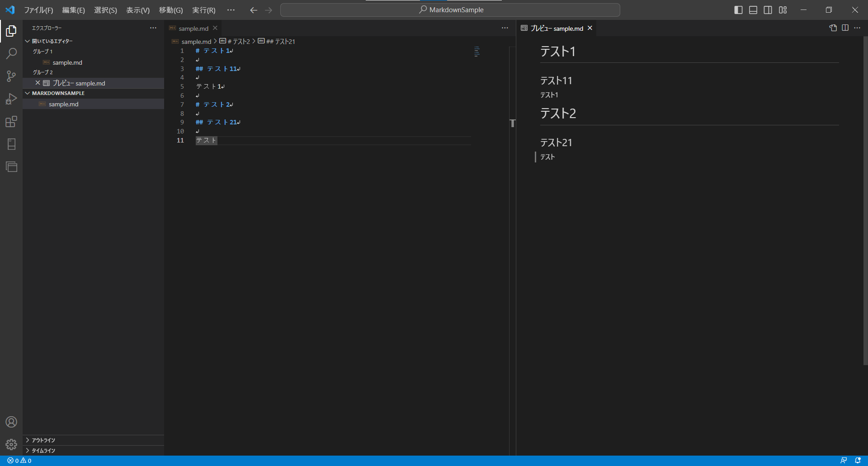Open the customize layout icon
Image resolution: width=868 pixels, height=466 pixels.
[x=783, y=10]
